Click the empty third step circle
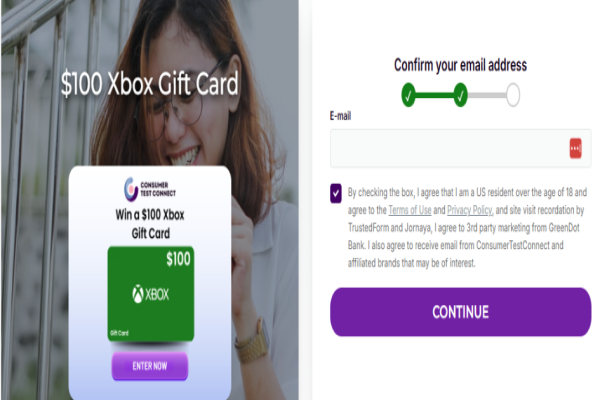 click(513, 95)
